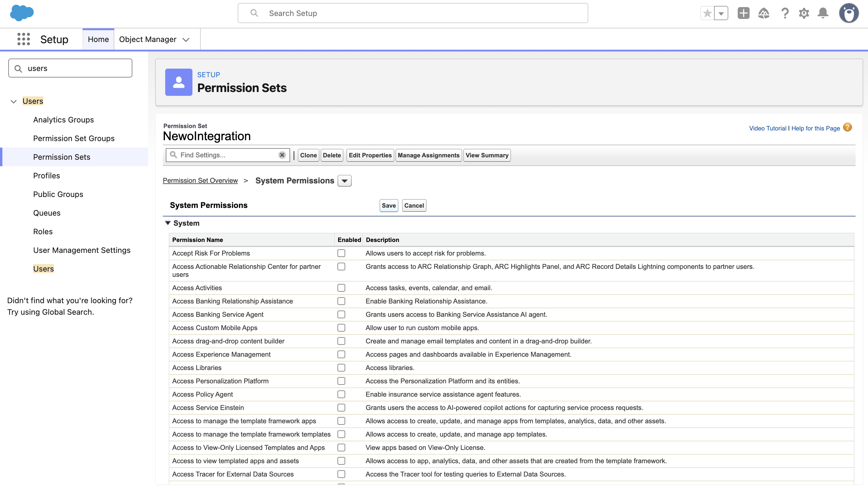
Task: Open the System Permissions dropdown arrow
Action: (x=344, y=181)
